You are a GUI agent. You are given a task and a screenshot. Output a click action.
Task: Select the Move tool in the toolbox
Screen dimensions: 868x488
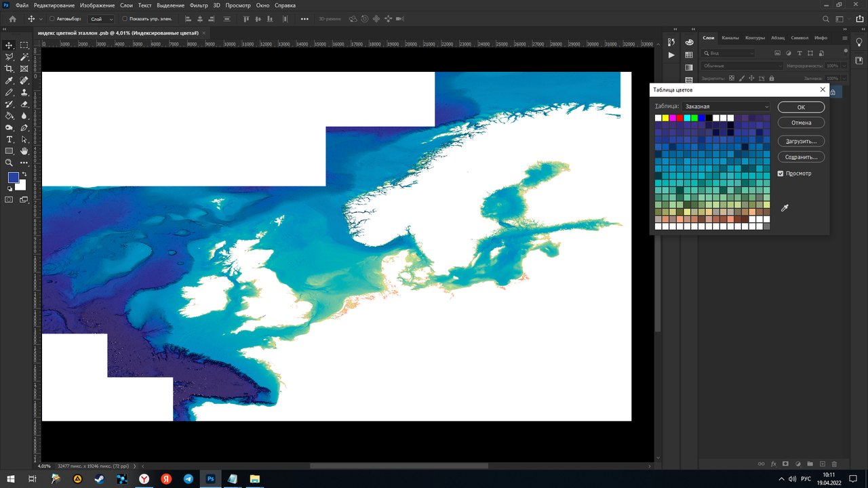click(9, 45)
